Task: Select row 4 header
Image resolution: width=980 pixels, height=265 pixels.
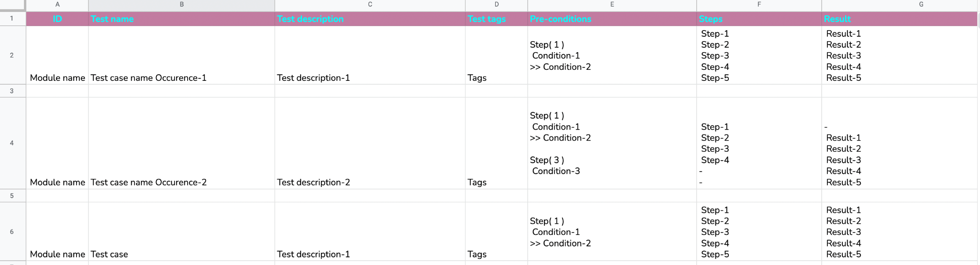Action: (12, 143)
